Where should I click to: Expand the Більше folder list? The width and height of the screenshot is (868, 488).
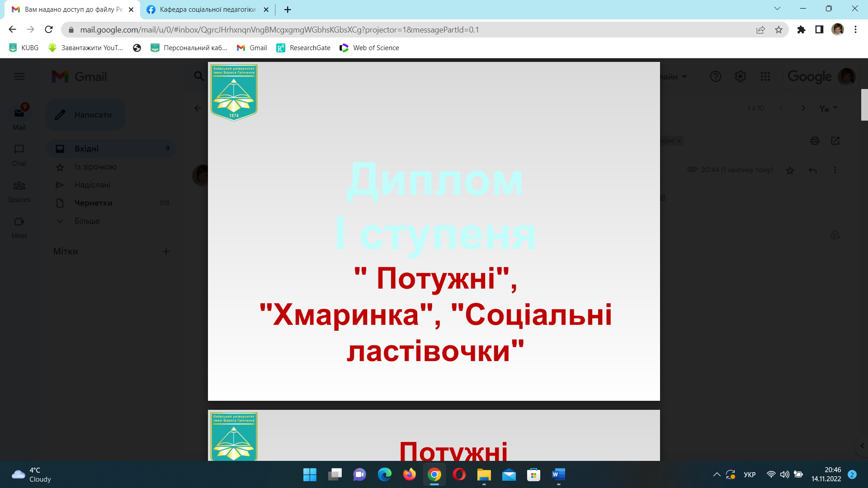(x=87, y=221)
